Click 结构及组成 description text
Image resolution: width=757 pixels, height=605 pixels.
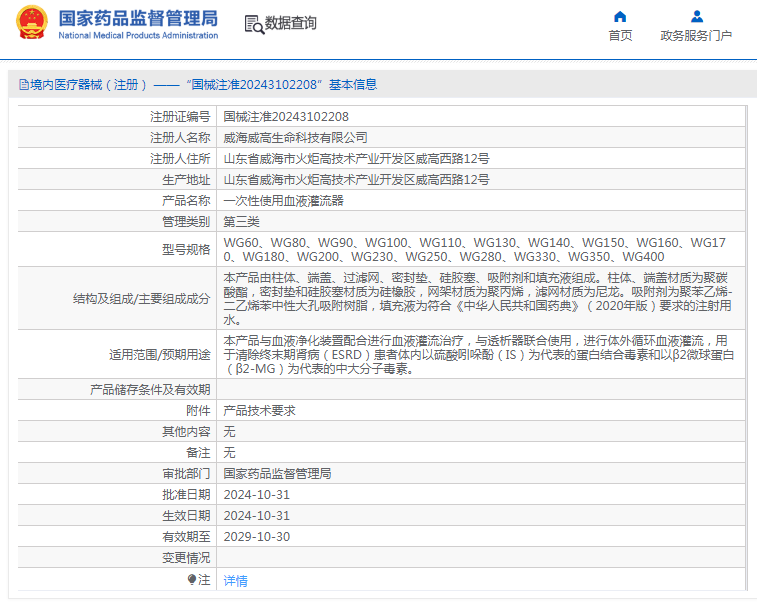[x=478, y=298]
